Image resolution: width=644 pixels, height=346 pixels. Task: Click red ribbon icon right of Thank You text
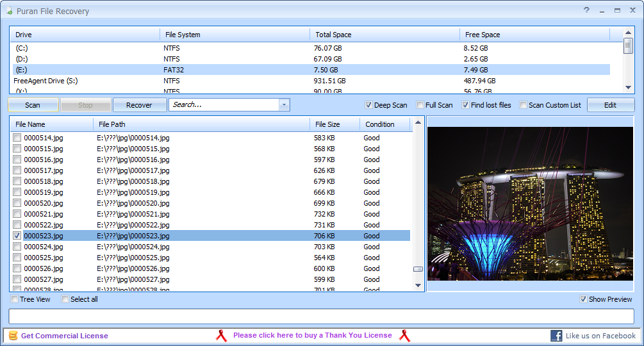coord(404,336)
